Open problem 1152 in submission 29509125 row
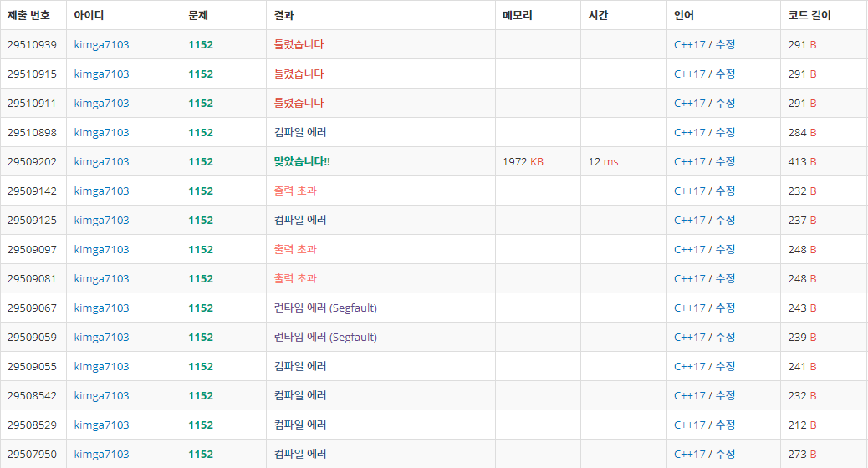868x468 pixels. click(x=201, y=221)
